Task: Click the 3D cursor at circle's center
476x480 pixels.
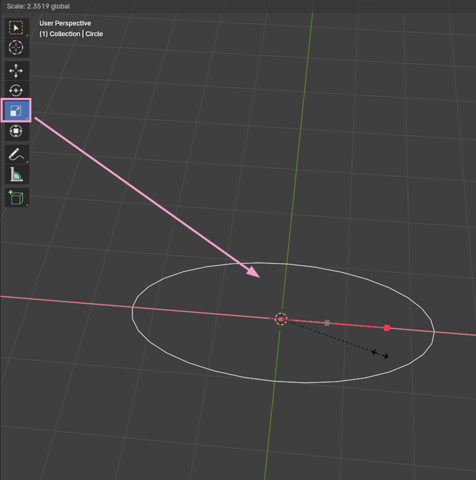Action: point(281,319)
